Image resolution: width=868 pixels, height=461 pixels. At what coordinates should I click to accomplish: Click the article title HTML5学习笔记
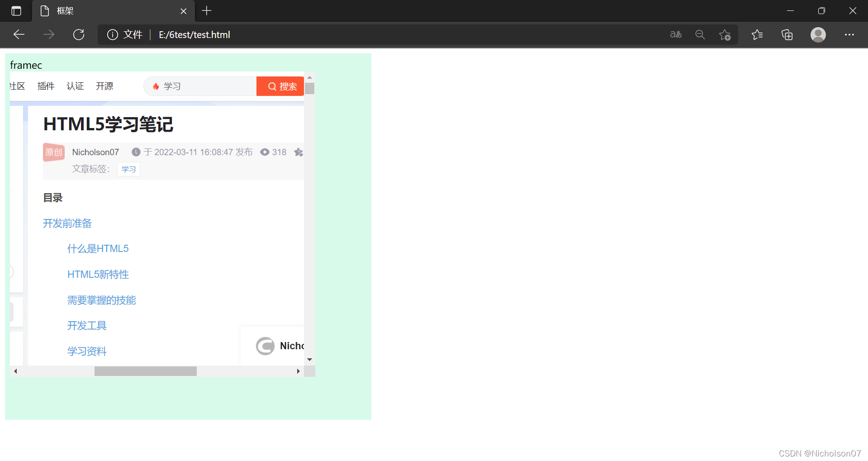pyautogui.click(x=108, y=124)
